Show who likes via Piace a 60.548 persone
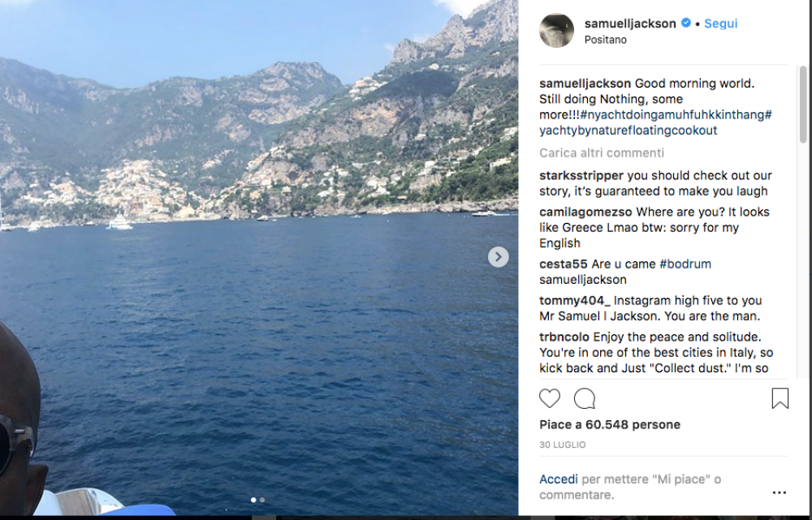Viewport: 812px width, 520px height. [x=610, y=424]
